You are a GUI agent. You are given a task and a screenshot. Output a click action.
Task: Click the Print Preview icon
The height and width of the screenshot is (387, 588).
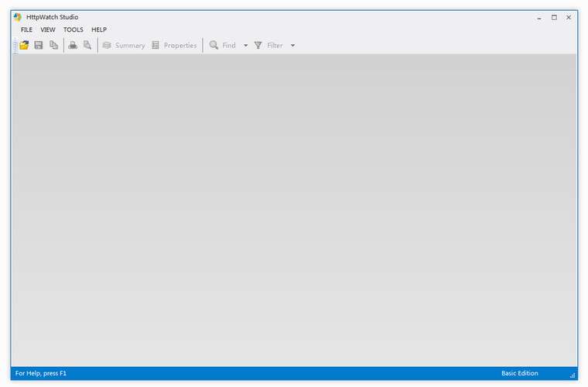[87, 46]
